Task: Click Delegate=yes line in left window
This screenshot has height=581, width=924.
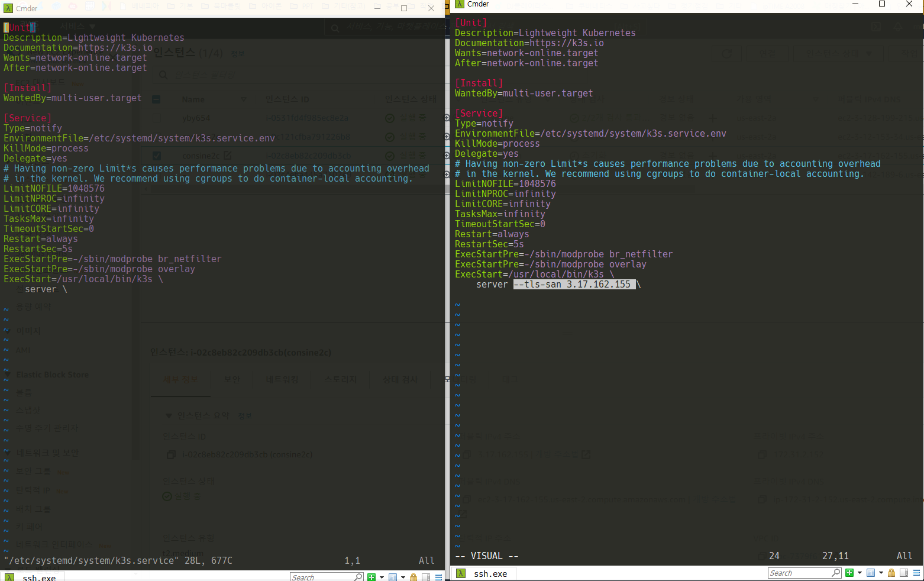Action: [x=35, y=159]
